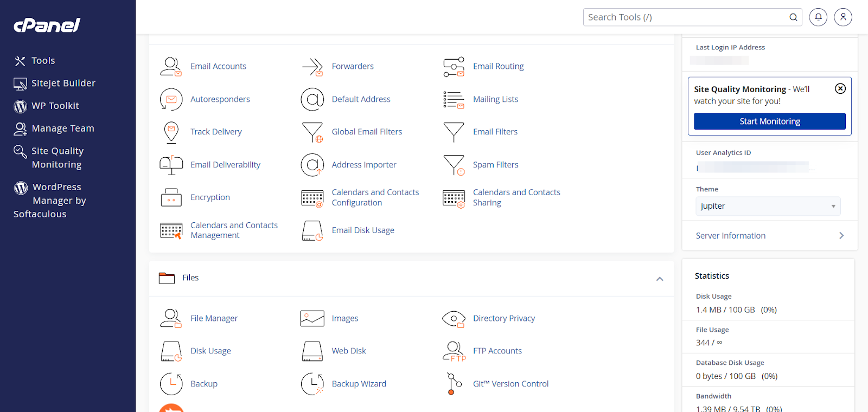Click the Backup Wizard icon
This screenshot has width=868, height=412.
click(x=312, y=384)
